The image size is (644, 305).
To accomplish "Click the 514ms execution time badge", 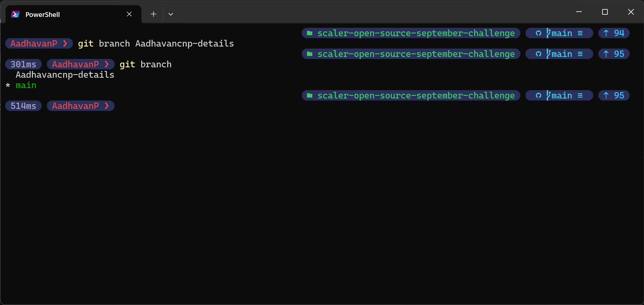I will click(23, 106).
